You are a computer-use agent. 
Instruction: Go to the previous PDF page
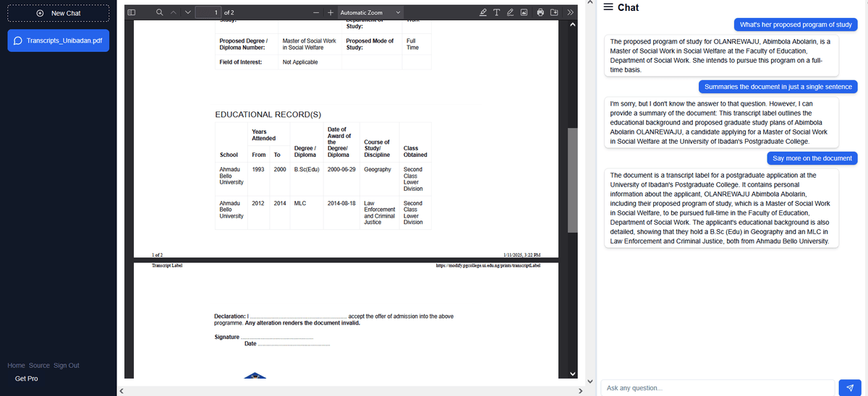tap(174, 13)
